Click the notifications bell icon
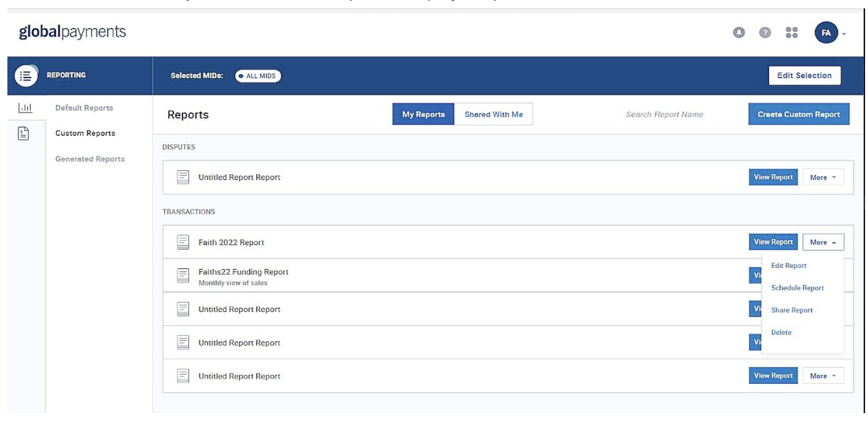This screenshot has width=868, height=421. pyautogui.click(x=738, y=32)
